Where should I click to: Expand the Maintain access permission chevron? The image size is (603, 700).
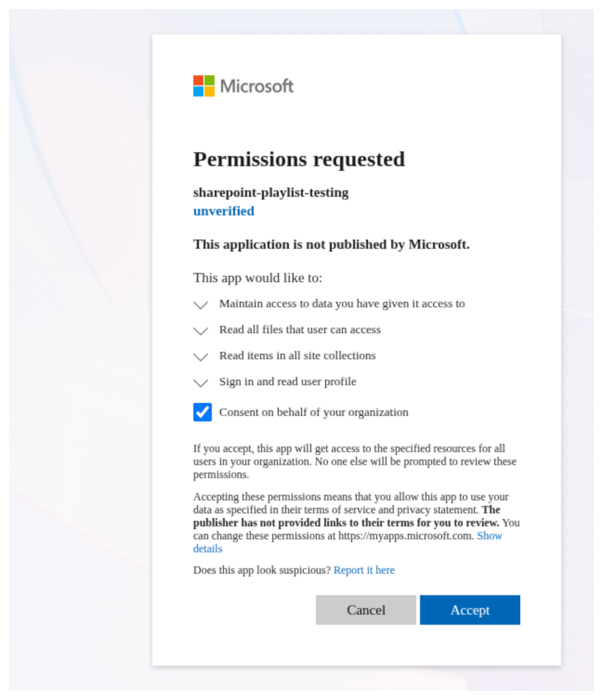coord(200,305)
